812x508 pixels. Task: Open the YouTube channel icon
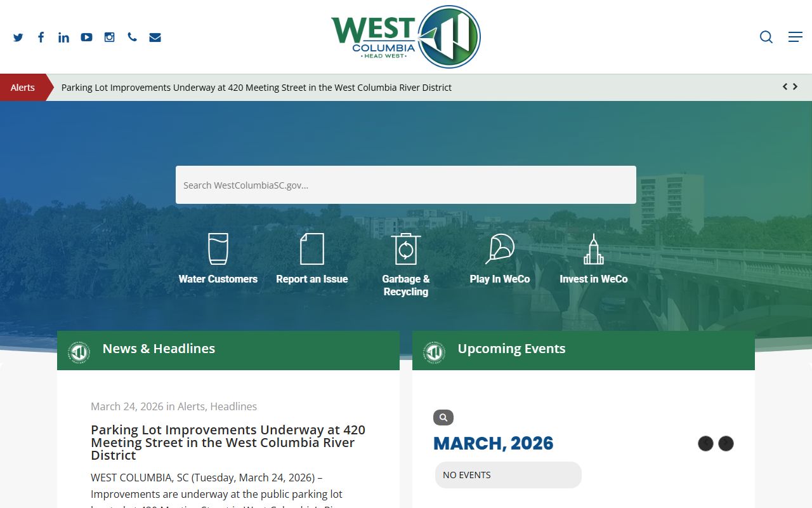click(86, 37)
